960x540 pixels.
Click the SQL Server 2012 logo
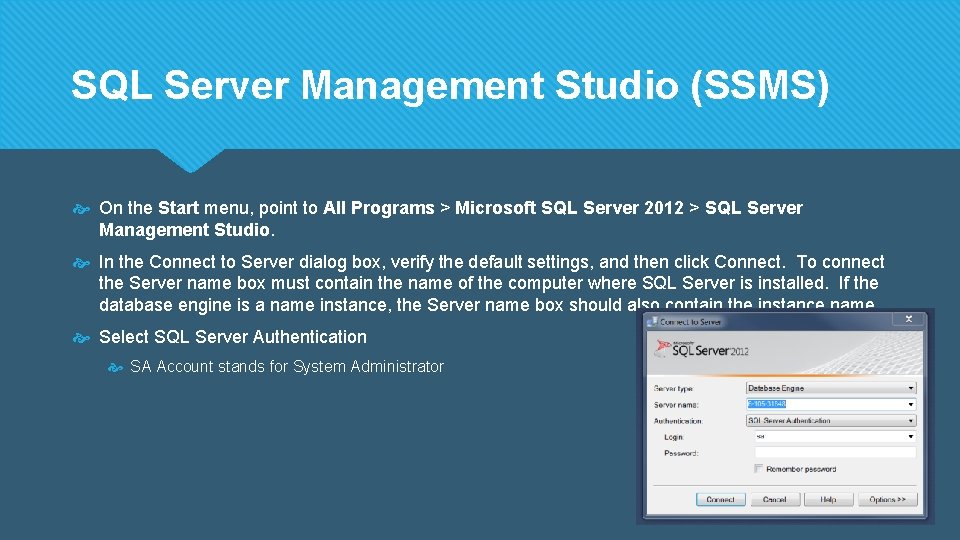pos(702,349)
